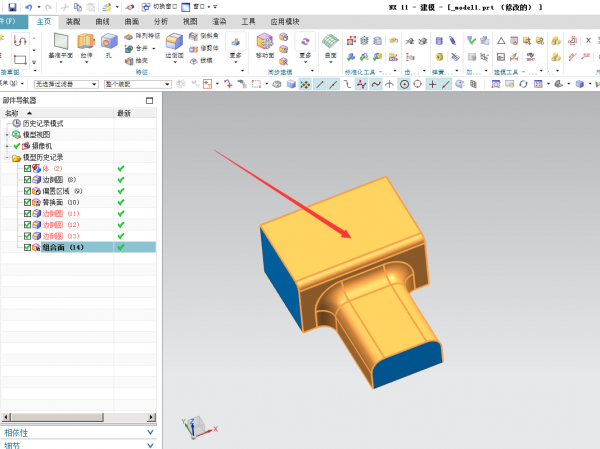Collapse the 模型历史记录 tree node

point(7,157)
